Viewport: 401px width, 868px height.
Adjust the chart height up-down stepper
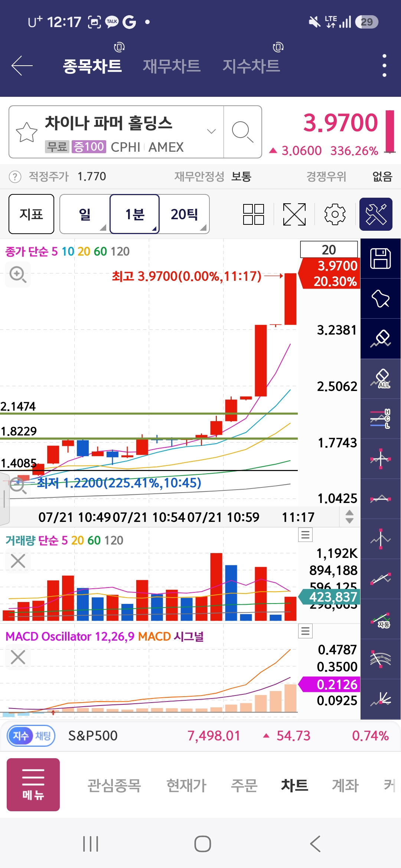tap(349, 516)
